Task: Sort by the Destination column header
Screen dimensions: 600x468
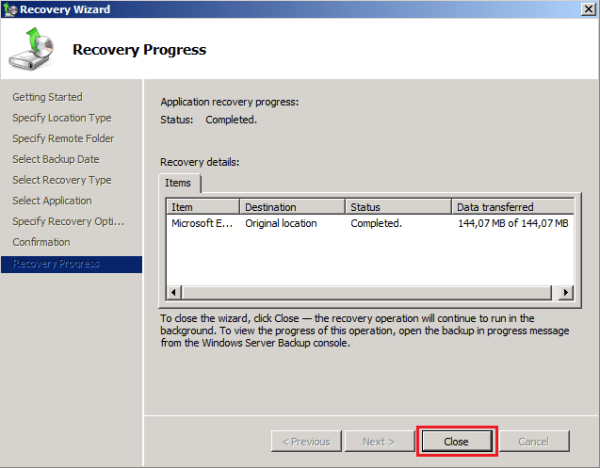Action: click(292, 207)
